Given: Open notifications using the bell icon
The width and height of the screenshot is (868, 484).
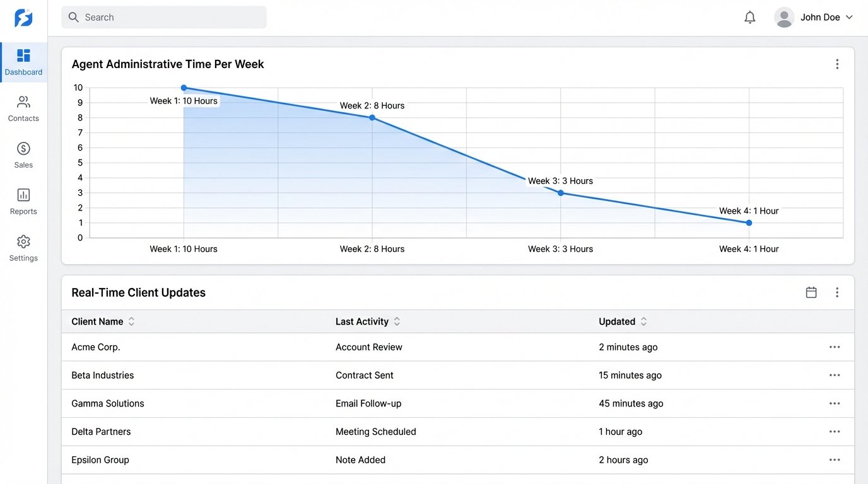Looking at the screenshot, I should [749, 17].
